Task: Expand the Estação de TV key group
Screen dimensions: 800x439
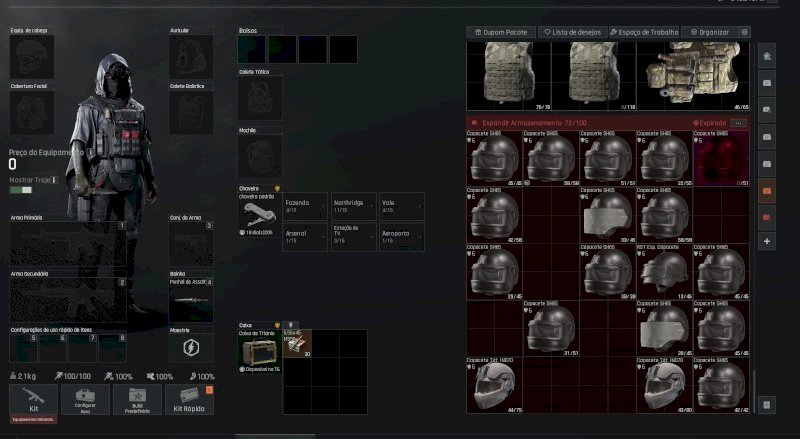Action: (354, 236)
